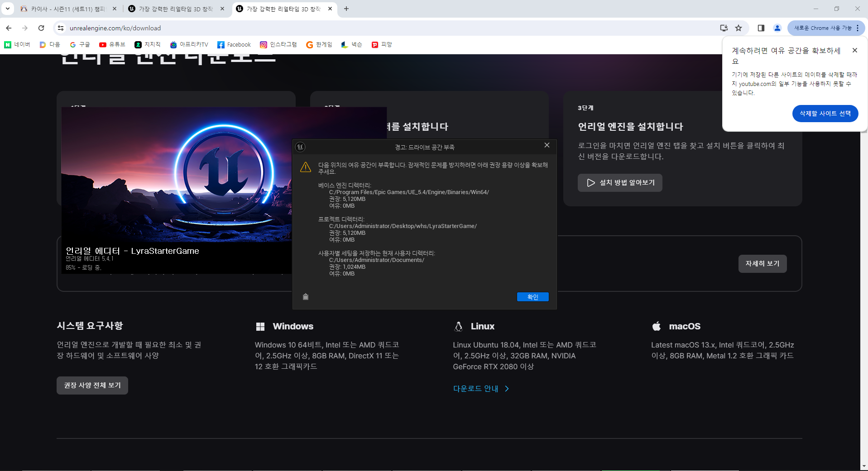Click the Apple macOS logo icon

[657, 326]
